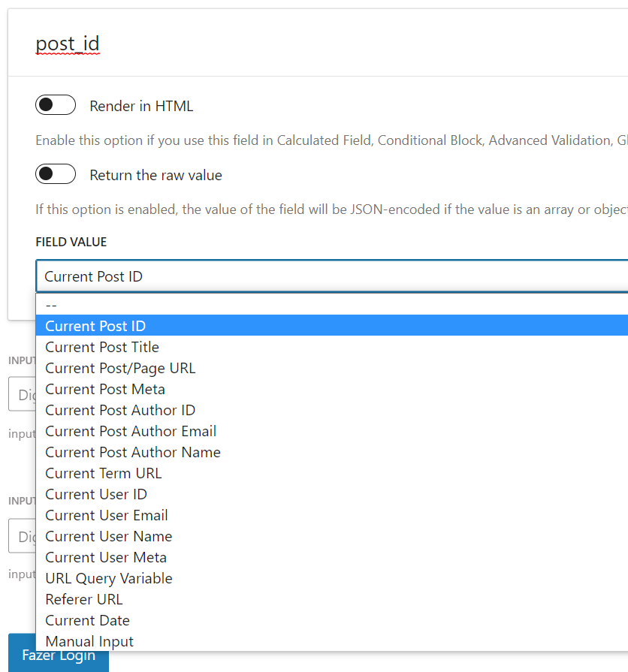The image size is (628, 672).
Task: Pick Current Post Author Name entry
Action: (132, 452)
